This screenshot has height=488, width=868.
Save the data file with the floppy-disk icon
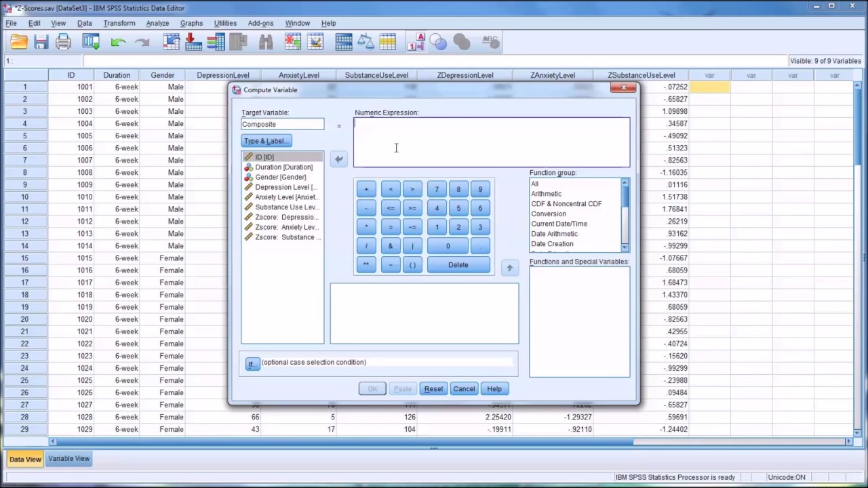click(x=41, y=42)
